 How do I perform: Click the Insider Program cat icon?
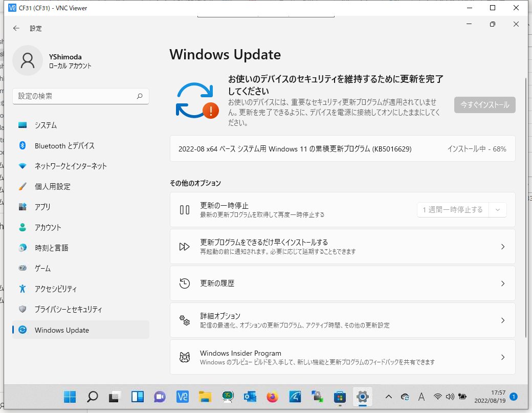tap(185, 357)
